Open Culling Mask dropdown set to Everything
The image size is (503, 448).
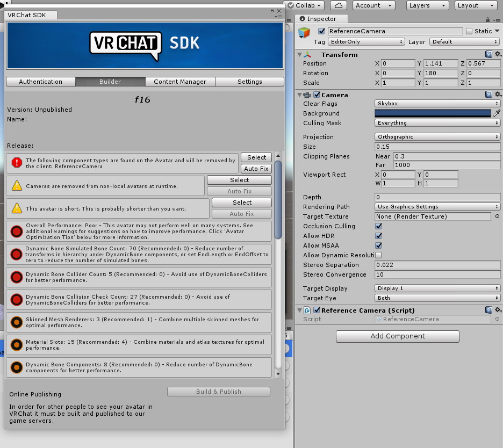(x=437, y=123)
